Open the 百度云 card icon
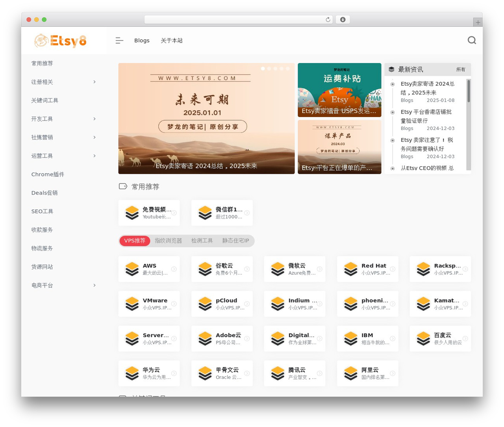 pos(424,338)
